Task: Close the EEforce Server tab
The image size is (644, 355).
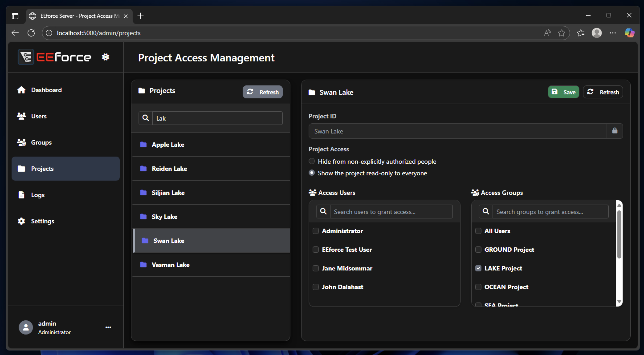Action: (126, 16)
